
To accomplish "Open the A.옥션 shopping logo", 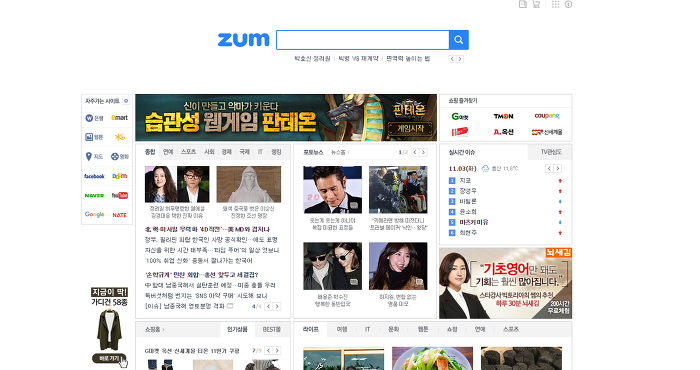I will click(503, 132).
